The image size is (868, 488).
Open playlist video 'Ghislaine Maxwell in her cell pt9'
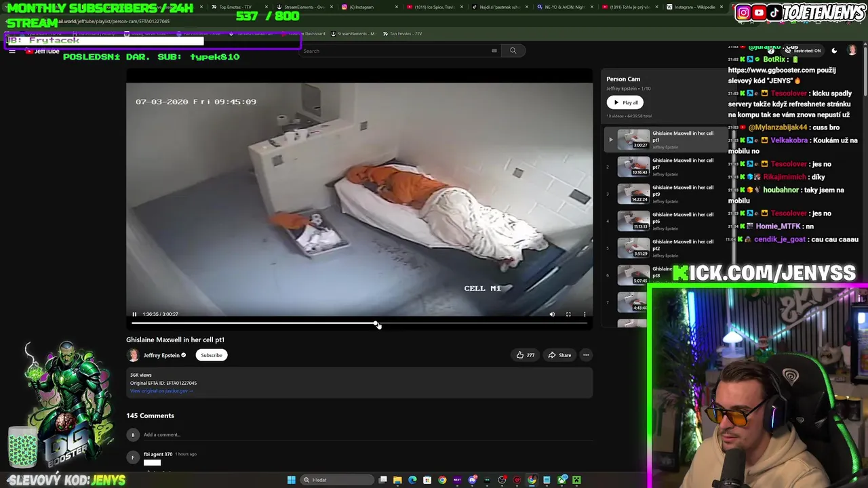pos(665,194)
